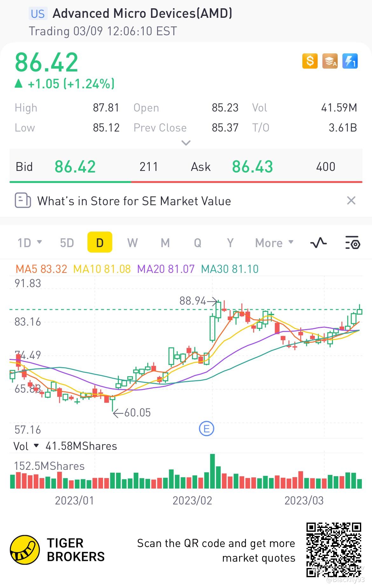The image size is (372, 588).
Task: Tap the bid price 86.42
Action: click(75, 167)
